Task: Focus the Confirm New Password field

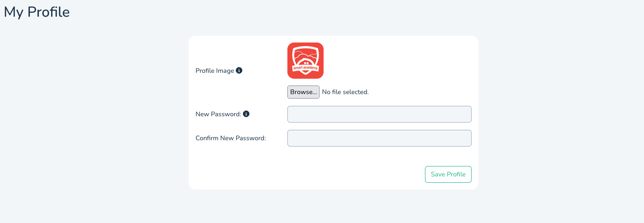Action: (x=379, y=138)
